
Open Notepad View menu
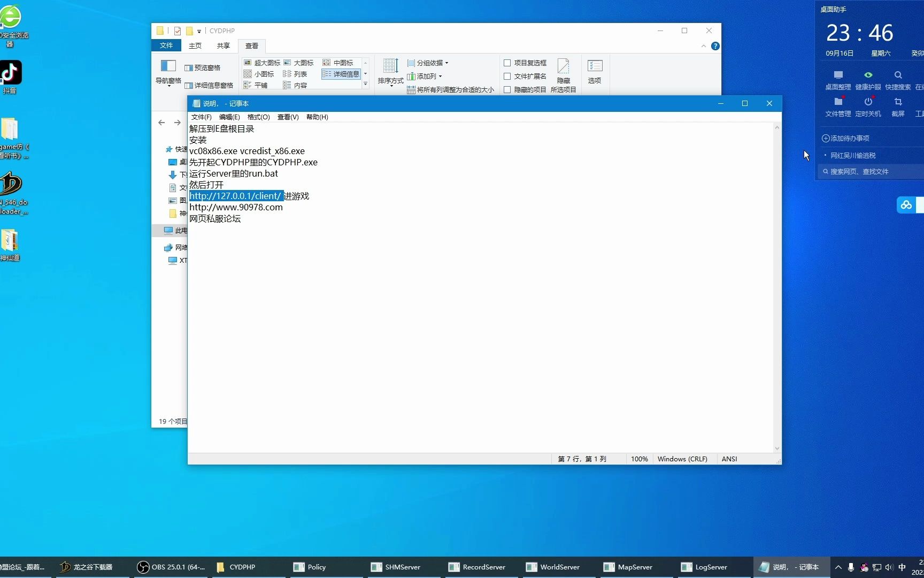pos(288,117)
